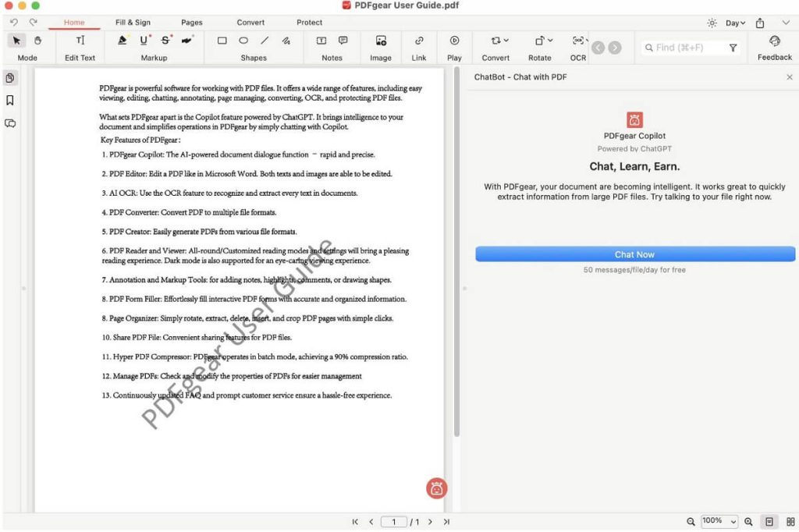Select the strikethrough markup tool
This screenshot has height=532, width=799.
165,41
